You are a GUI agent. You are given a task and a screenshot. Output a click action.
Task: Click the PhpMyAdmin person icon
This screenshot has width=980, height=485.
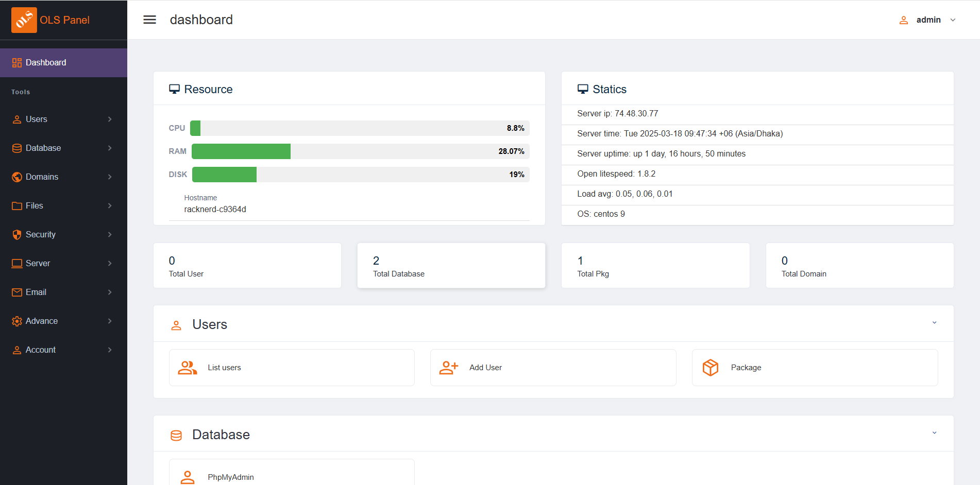pos(188,477)
